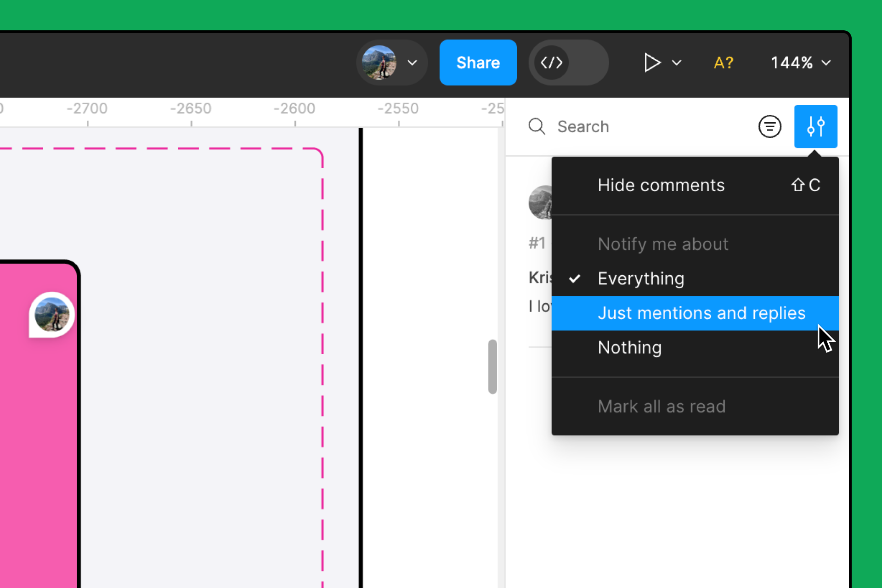This screenshot has height=588, width=882.
Task: Click the commenter avatar in comments panel
Action: 541,202
